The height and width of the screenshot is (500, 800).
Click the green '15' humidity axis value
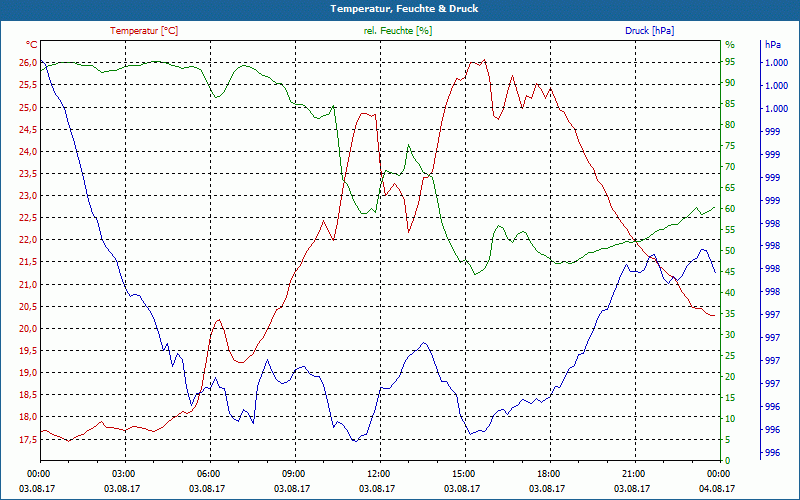[731, 397]
